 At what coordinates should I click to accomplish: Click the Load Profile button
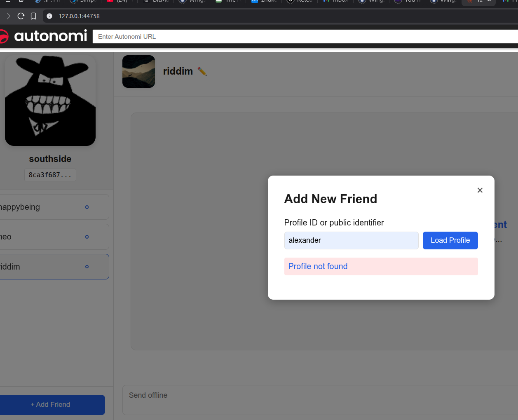[450, 240]
